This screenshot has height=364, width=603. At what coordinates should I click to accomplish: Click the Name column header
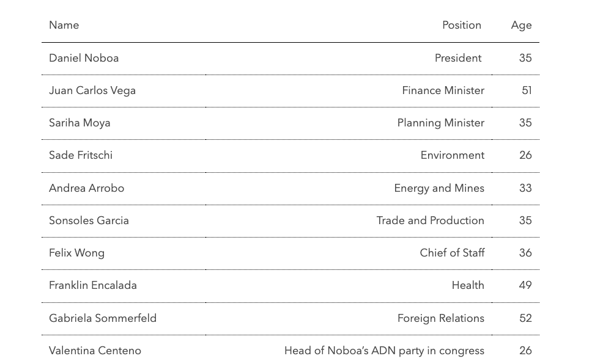(64, 25)
